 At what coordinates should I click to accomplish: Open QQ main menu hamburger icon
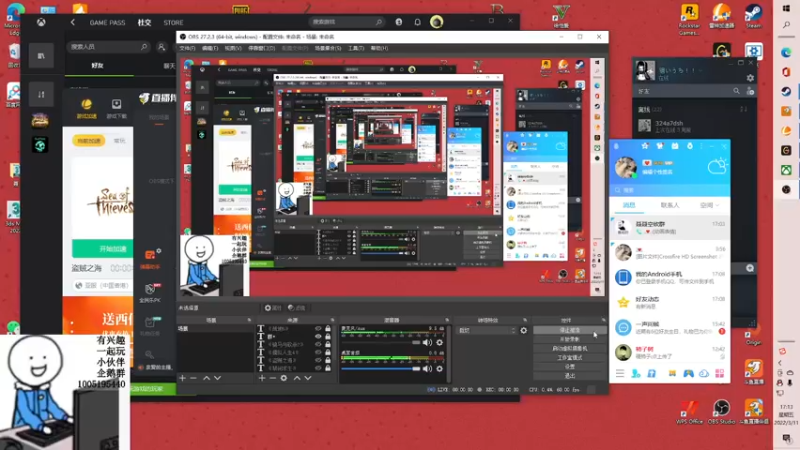pos(620,373)
